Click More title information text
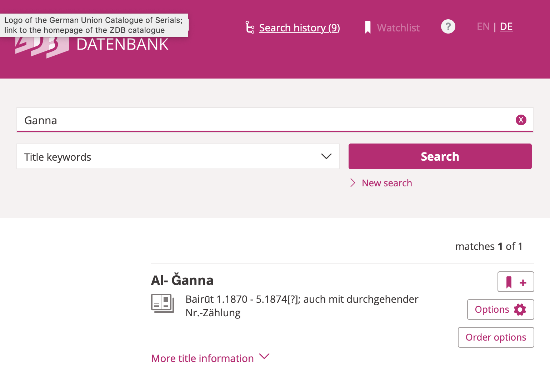This screenshot has width=550, height=392. pyautogui.click(x=202, y=358)
